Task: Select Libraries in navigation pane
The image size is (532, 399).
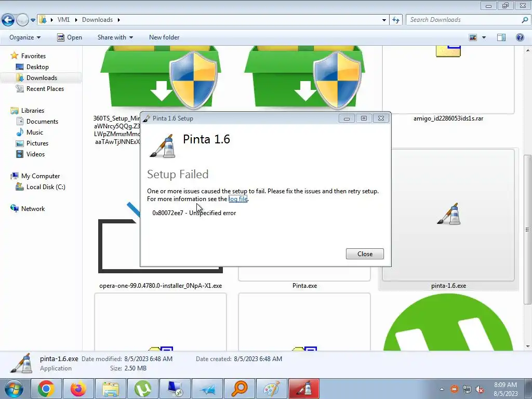Action: click(33, 111)
